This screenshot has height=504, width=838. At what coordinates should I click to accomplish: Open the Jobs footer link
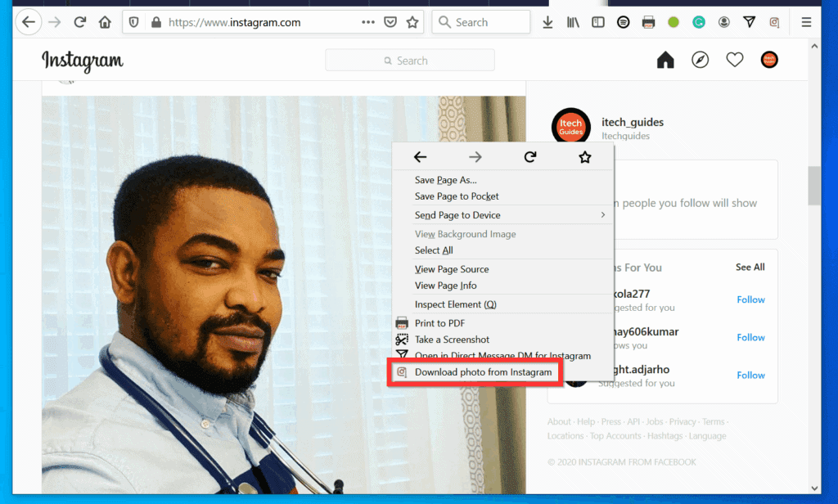coord(654,421)
